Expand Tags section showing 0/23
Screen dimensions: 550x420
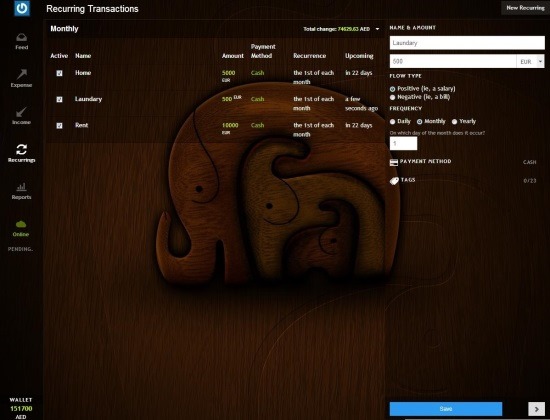[463, 180]
